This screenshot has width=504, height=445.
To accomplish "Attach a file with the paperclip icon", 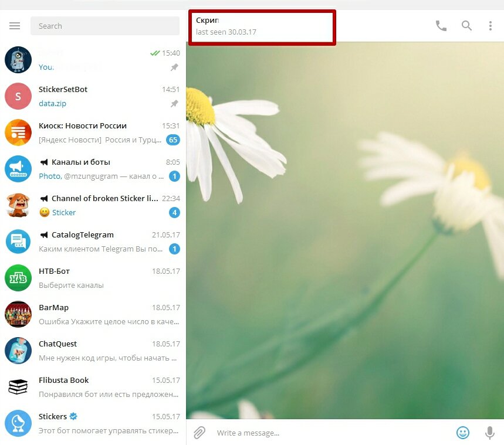I will coord(199,433).
